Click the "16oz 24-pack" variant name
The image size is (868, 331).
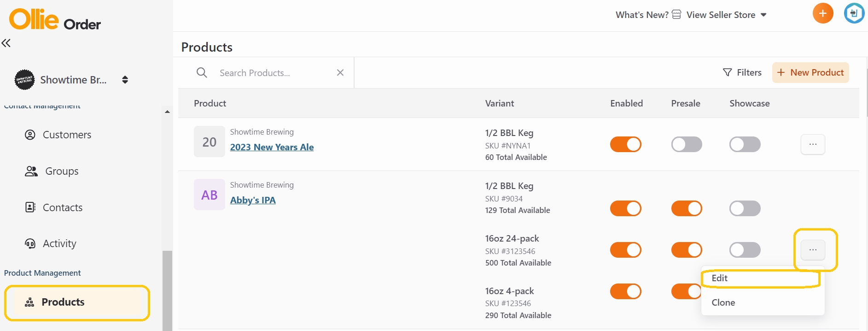512,238
